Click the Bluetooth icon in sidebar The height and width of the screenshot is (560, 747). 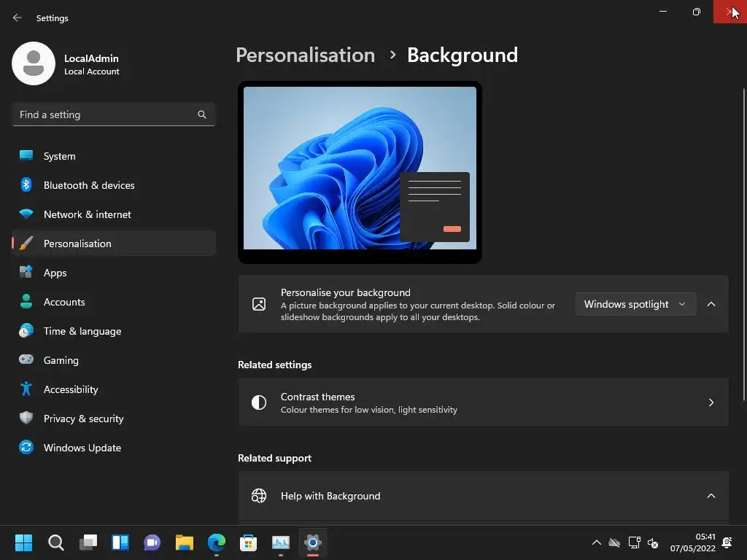click(x=26, y=184)
